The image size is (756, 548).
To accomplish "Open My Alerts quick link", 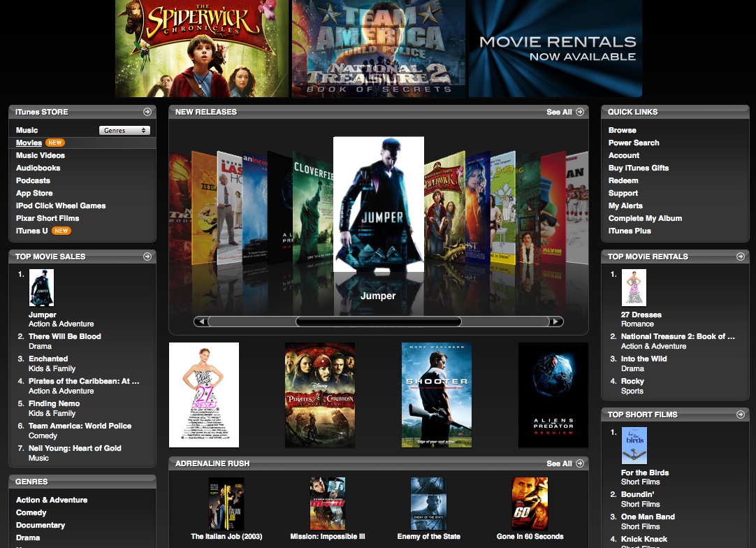I will 625,206.
